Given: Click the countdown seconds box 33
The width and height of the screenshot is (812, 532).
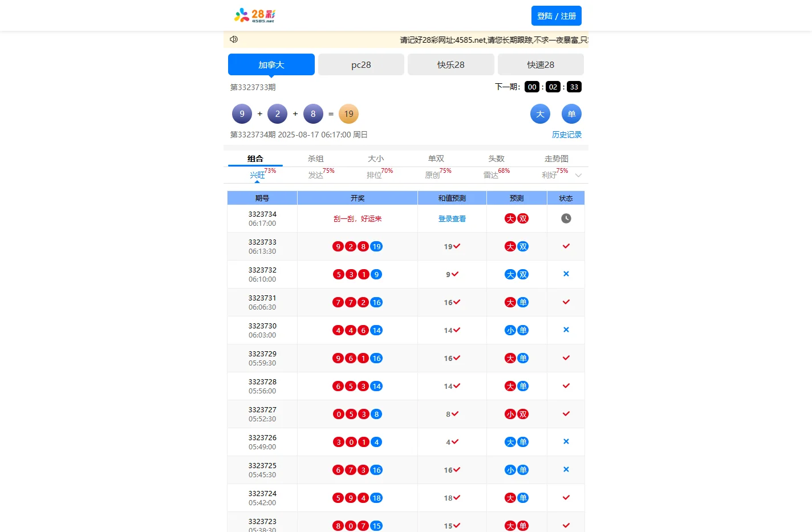Looking at the screenshot, I should [574, 87].
